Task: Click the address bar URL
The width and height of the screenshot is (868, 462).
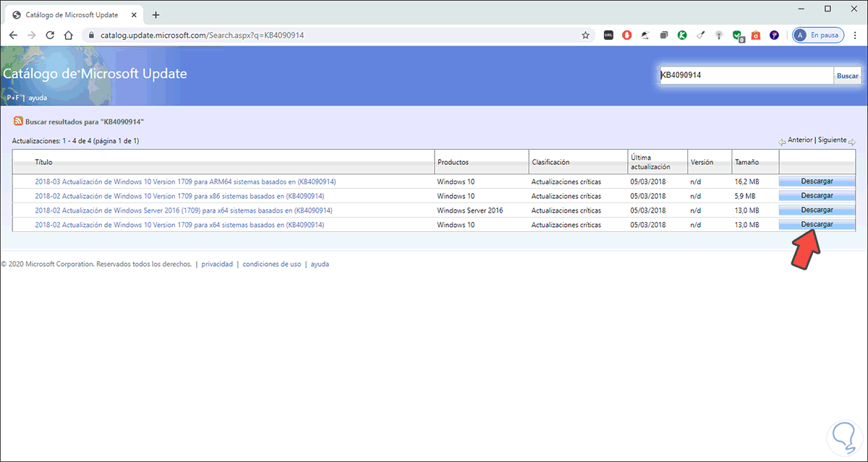Action: 200,35
